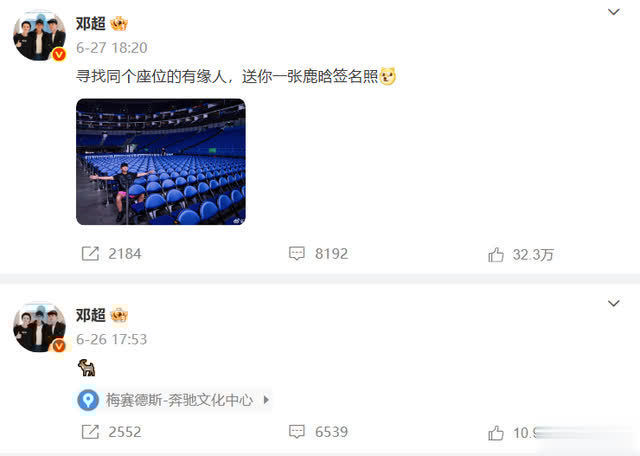Open the comment icon beside 6539

click(297, 432)
